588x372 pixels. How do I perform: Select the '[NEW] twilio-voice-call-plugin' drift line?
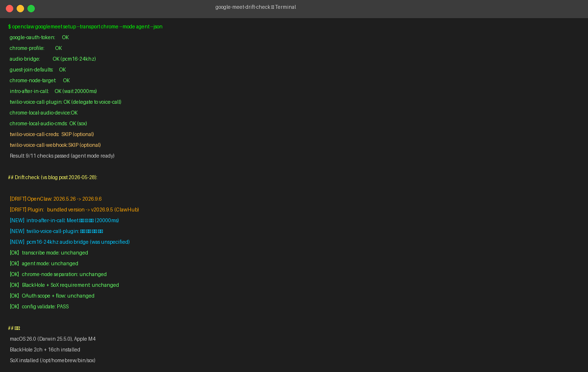tap(56, 231)
